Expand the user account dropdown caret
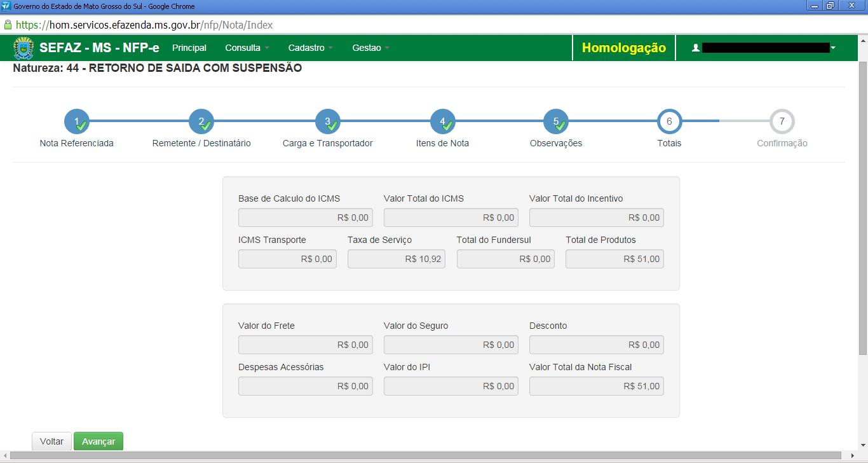Screen dimensions: 868x463 tap(833, 48)
